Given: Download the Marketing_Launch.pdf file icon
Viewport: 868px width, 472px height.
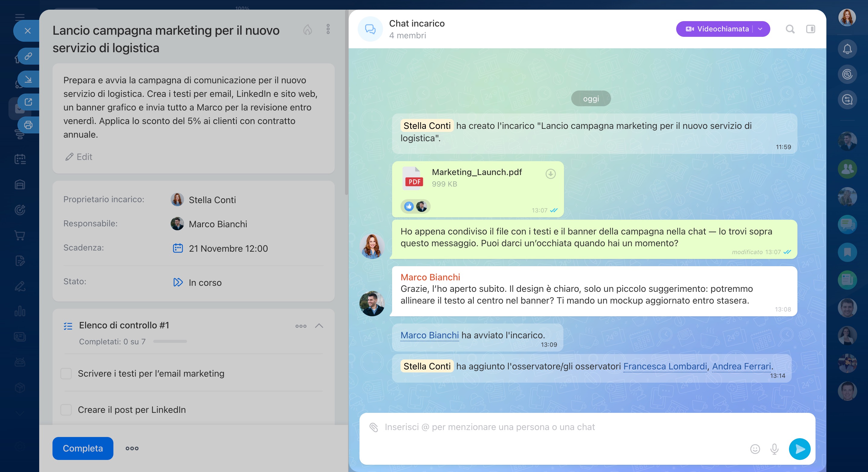Looking at the screenshot, I should 550,174.
